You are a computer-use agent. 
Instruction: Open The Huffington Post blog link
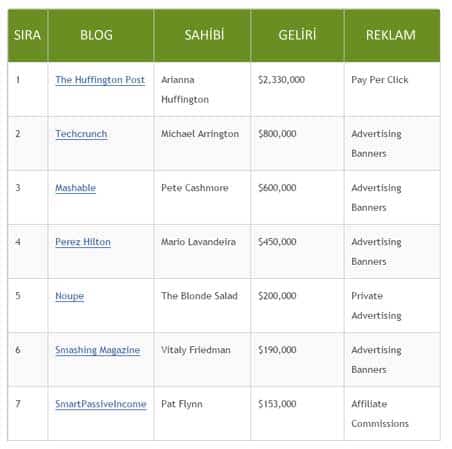(x=100, y=80)
